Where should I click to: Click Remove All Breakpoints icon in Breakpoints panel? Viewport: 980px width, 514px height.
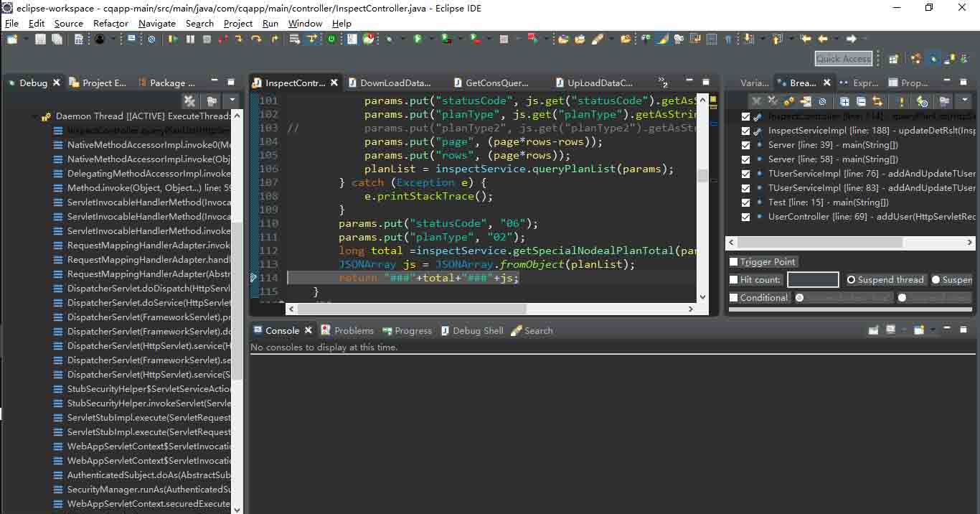tap(773, 101)
